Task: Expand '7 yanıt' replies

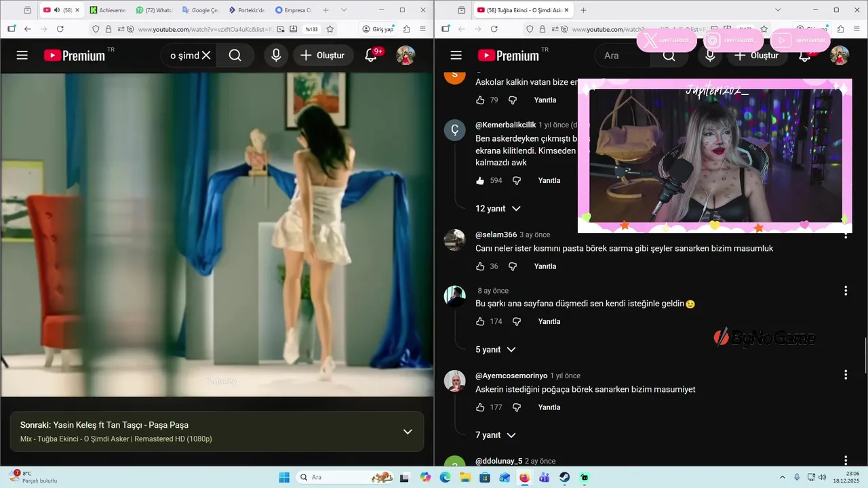Action: (496, 435)
